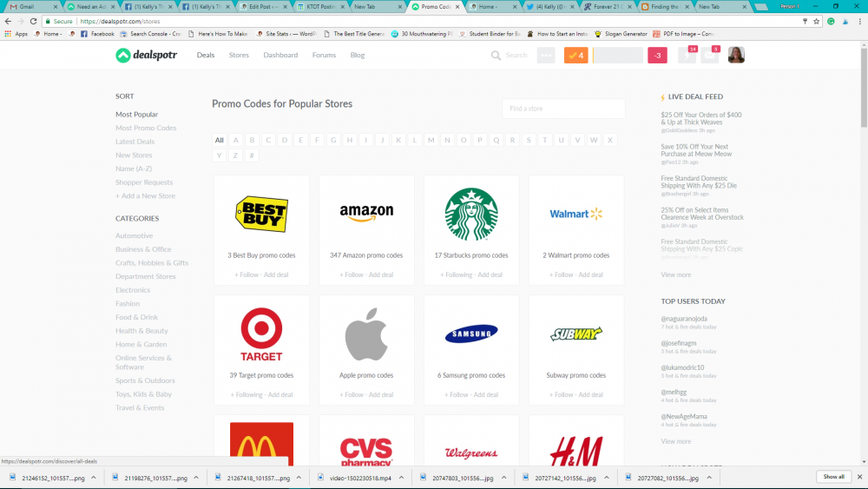Click the Walgreens store logo
The image size is (868, 489).
click(471, 453)
